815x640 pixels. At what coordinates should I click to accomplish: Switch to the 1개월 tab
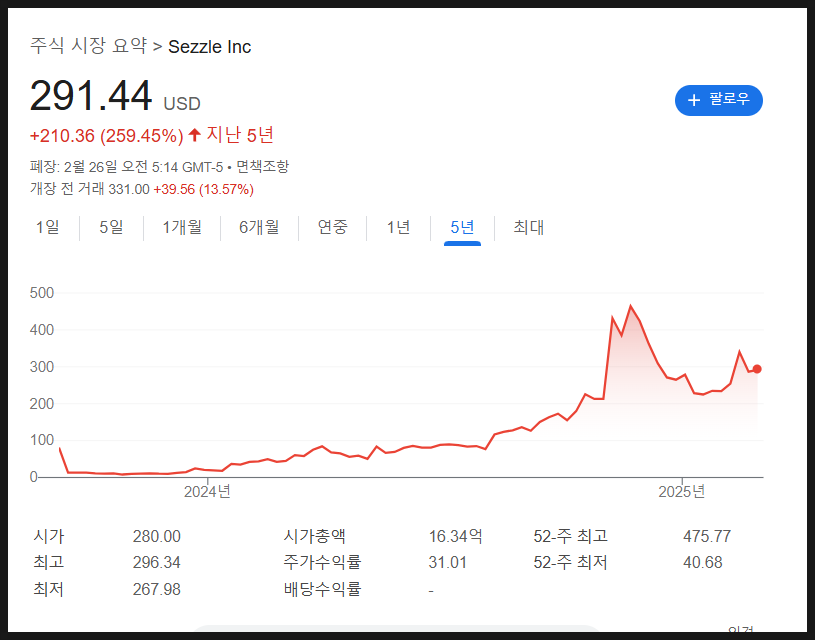[182, 227]
